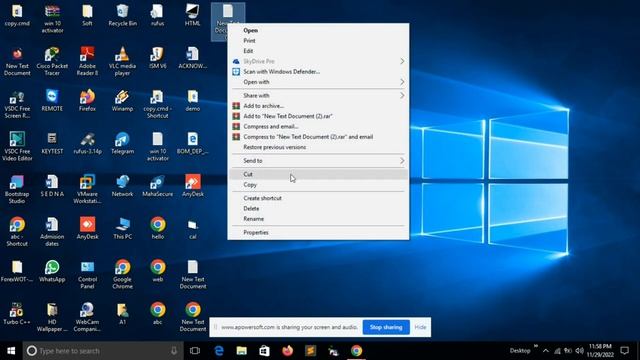
Task: Select the copy.cmd desktop icon
Action: (x=17, y=16)
